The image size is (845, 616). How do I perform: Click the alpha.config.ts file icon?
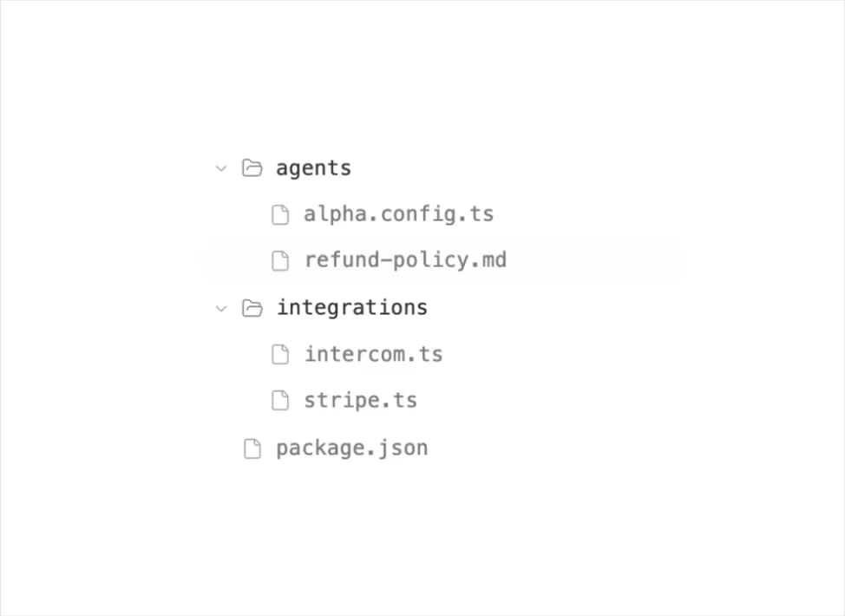point(280,214)
